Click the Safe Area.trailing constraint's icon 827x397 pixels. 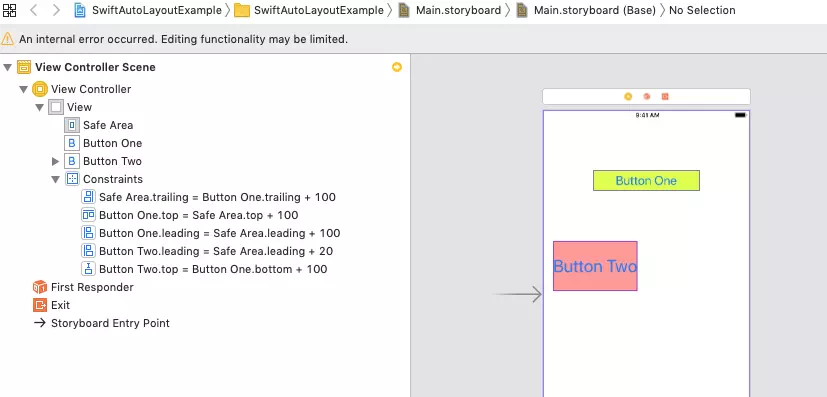point(88,197)
